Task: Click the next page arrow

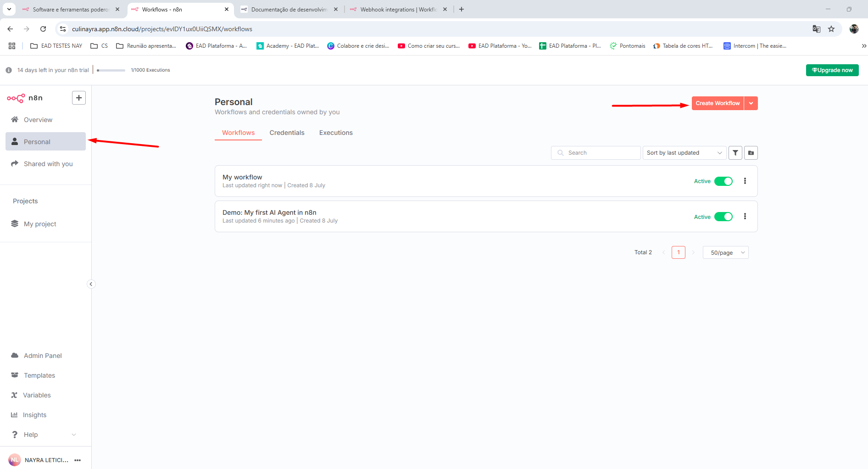Action: point(693,252)
